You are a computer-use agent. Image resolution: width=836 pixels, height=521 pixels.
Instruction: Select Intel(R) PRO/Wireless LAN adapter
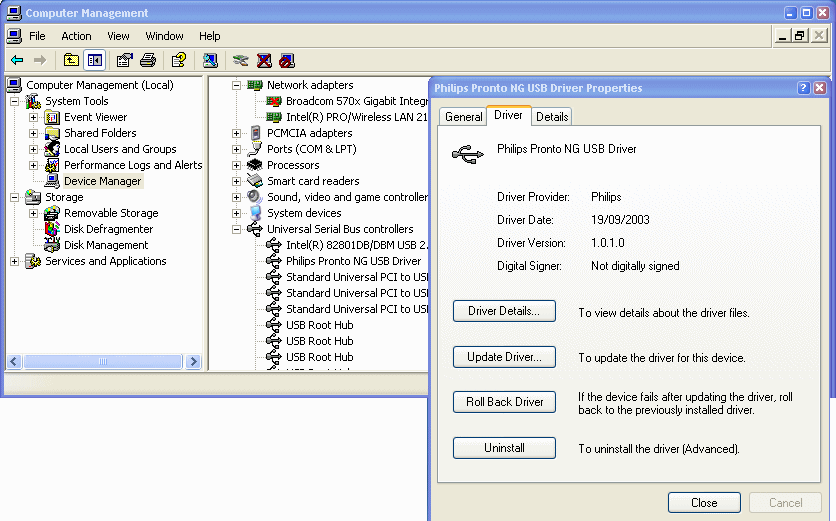[357, 117]
